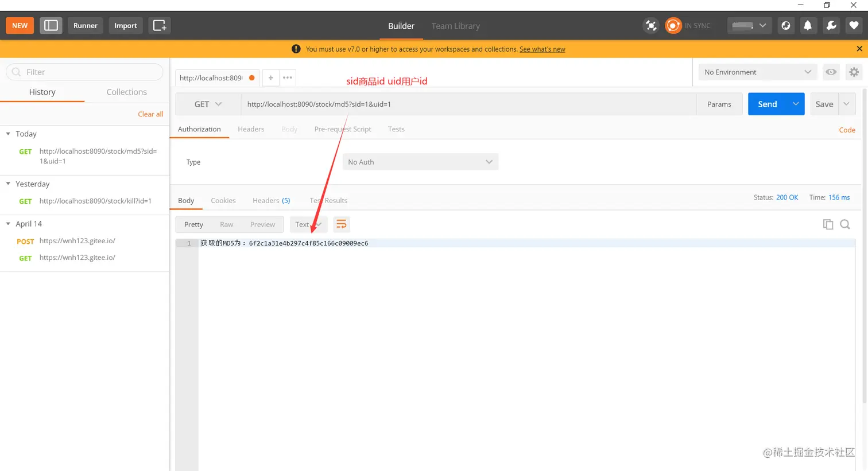The height and width of the screenshot is (471, 868).
Task: Click the NEW button
Action: click(20, 25)
